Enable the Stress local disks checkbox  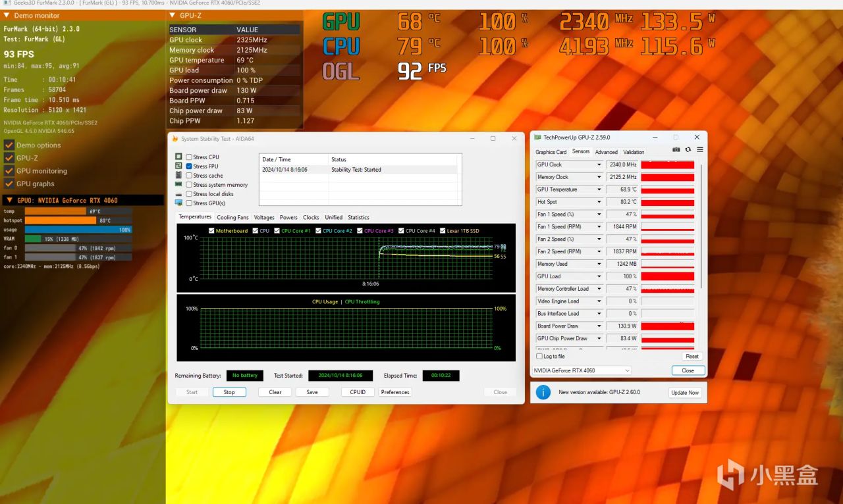[189, 194]
